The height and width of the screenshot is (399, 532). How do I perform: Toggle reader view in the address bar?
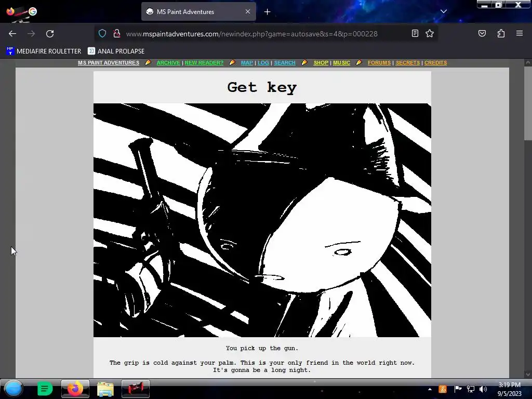pos(415,33)
